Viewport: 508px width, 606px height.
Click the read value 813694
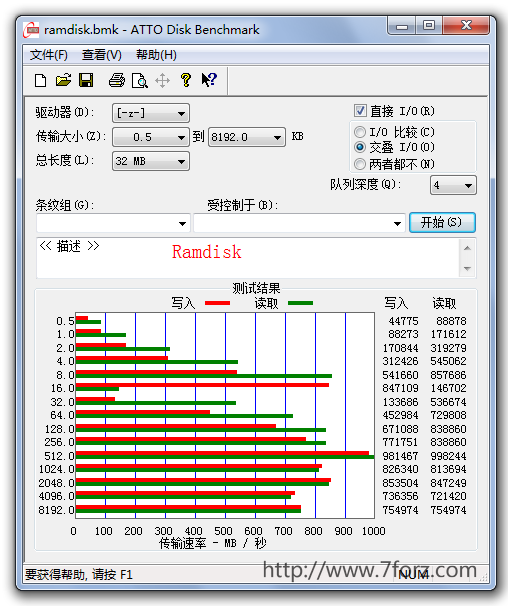coord(448,469)
